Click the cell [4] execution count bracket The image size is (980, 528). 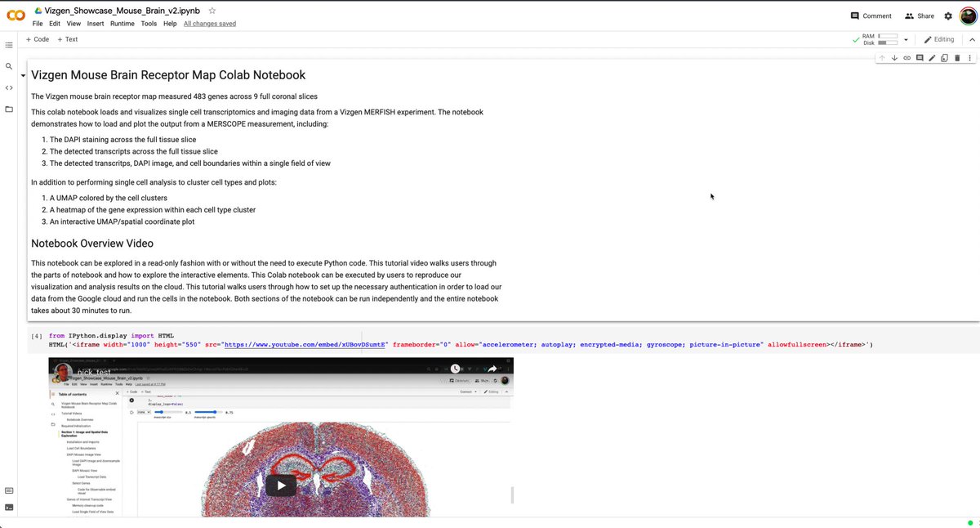(x=37, y=336)
